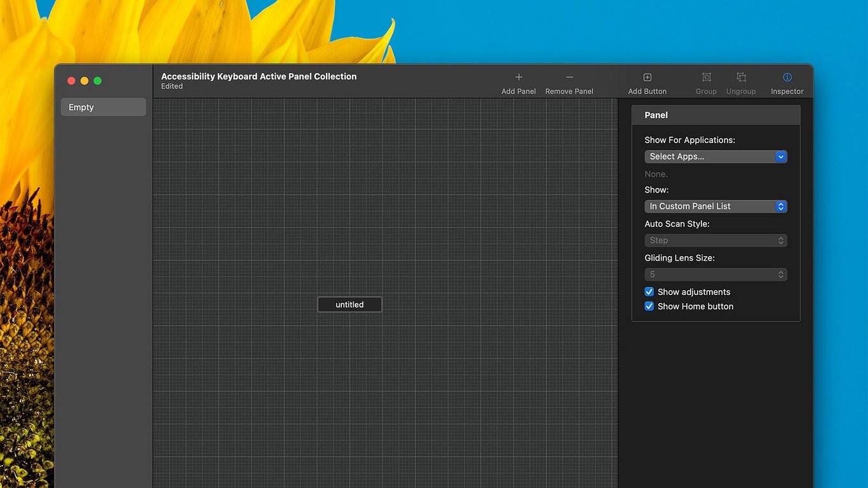This screenshot has width=868, height=488.
Task: Click the Add Panel plus icon
Action: pos(519,78)
